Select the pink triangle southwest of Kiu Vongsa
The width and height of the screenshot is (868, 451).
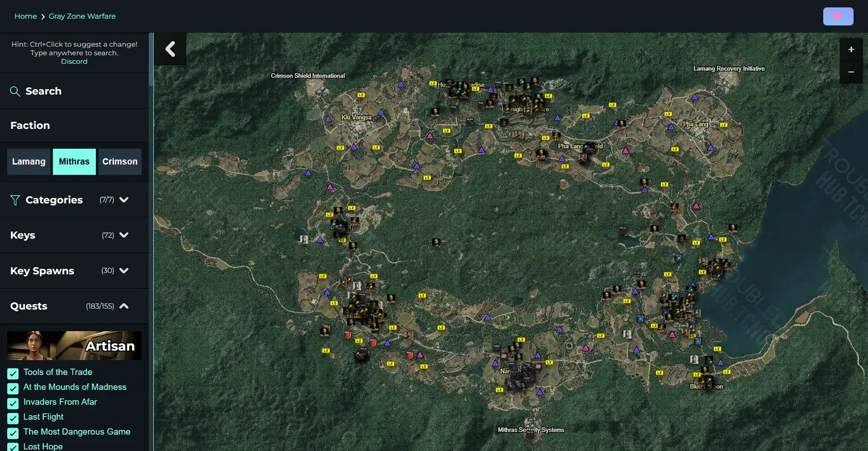(x=330, y=187)
